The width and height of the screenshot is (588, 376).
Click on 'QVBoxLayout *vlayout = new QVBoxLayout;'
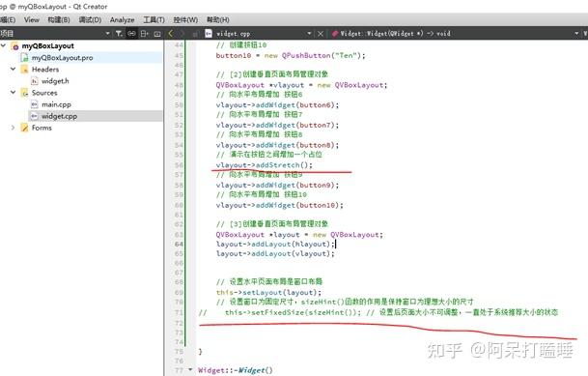[301, 85]
